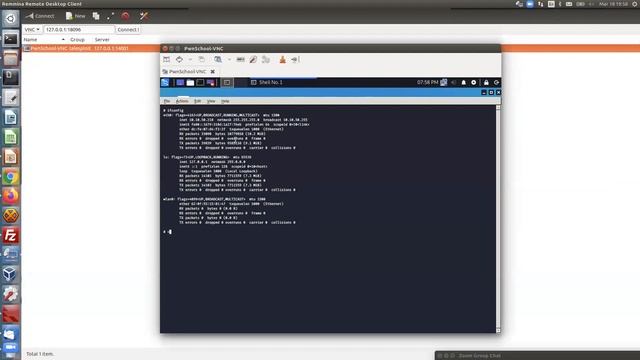Open the Actions menu in remote terminal
640x360 pixels.
[x=182, y=101]
